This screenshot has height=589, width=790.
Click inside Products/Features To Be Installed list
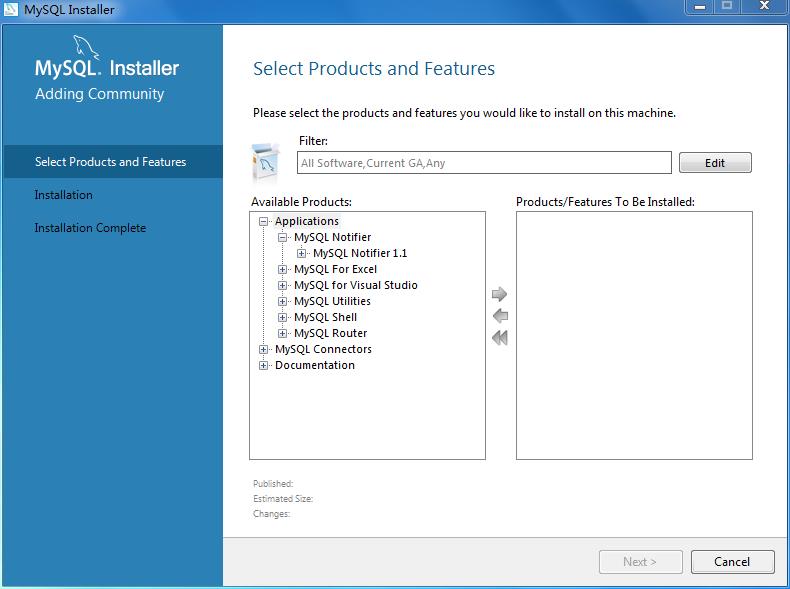pyautogui.click(x=634, y=336)
